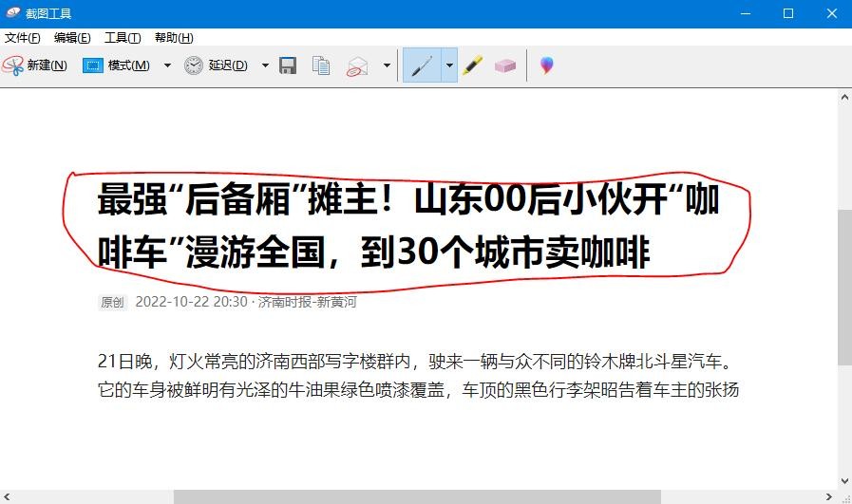Copy the snip using the copy icon
Screen dimensions: 852x504
tap(322, 65)
